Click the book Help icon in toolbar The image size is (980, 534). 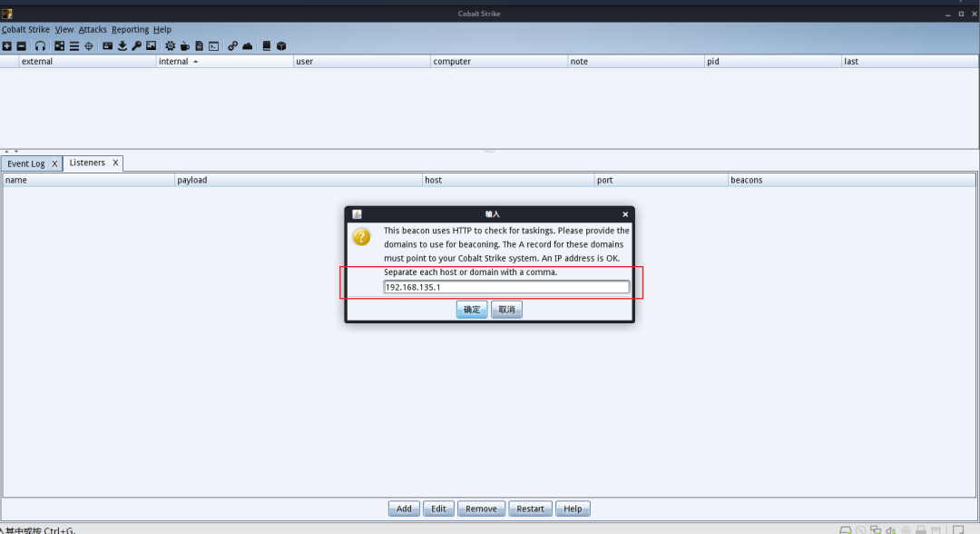click(x=266, y=46)
